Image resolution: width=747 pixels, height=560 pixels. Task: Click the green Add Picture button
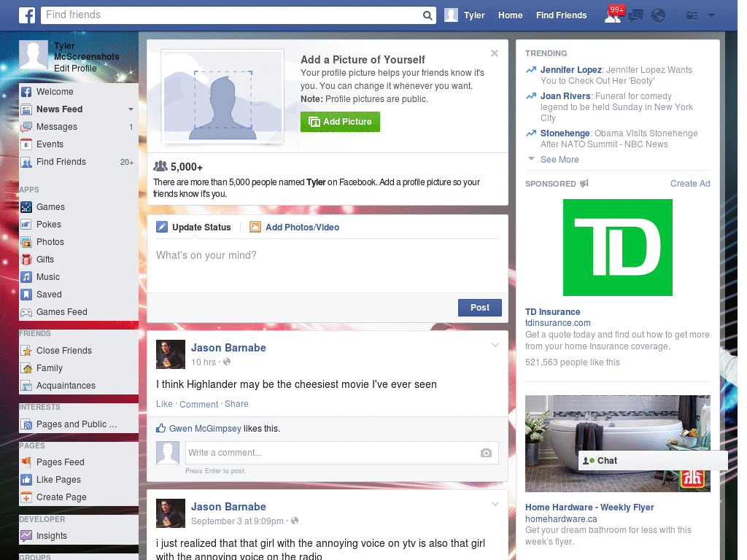coord(340,122)
